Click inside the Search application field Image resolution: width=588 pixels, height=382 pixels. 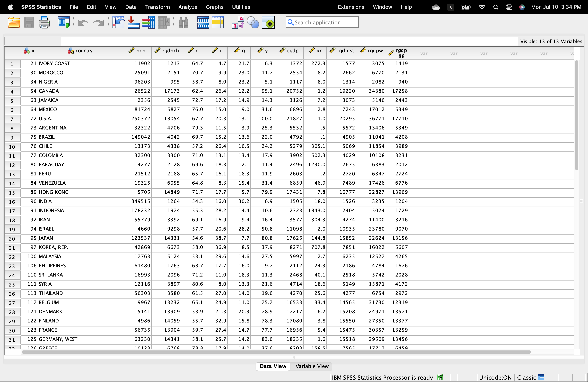[321, 22]
